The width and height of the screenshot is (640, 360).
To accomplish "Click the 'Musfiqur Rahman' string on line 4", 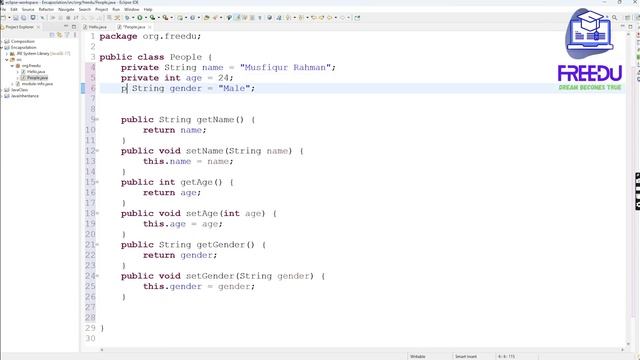I will point(285,67).
